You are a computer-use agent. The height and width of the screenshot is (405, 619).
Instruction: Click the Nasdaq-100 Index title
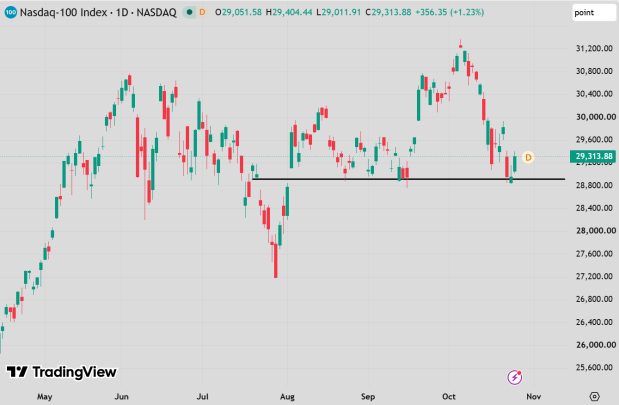tap(64, 13)
